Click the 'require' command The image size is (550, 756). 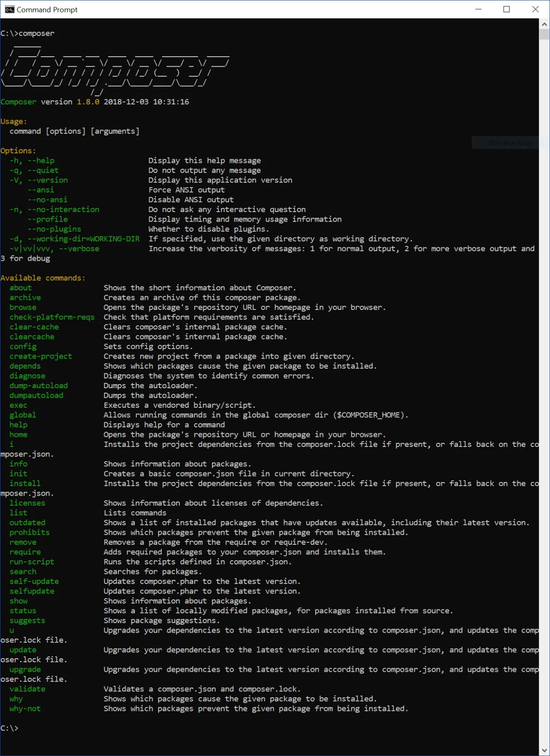point(25,552)
